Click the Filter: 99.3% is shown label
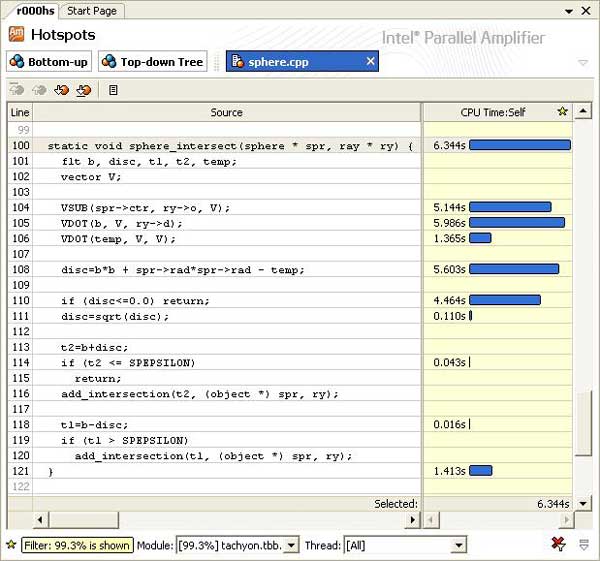 77,545
